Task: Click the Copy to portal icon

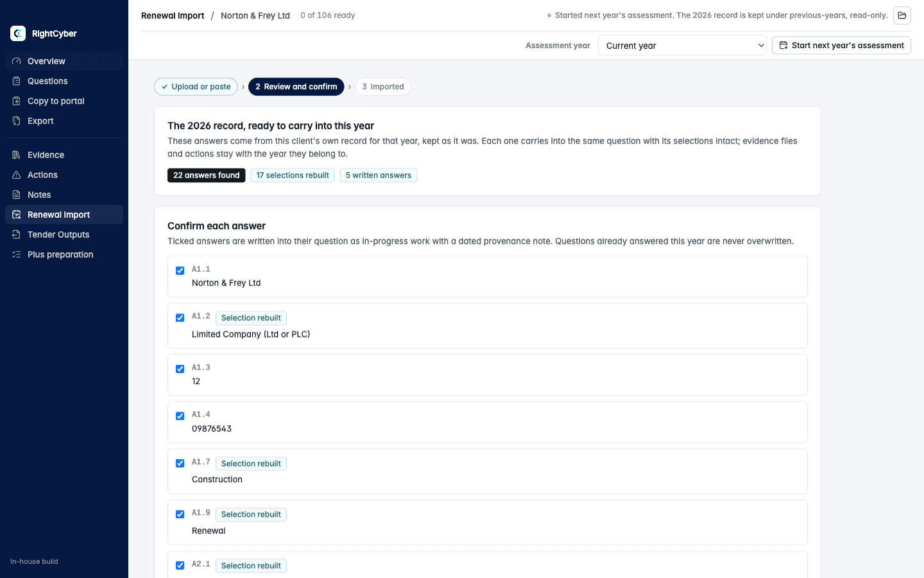Action: (17, 101)
